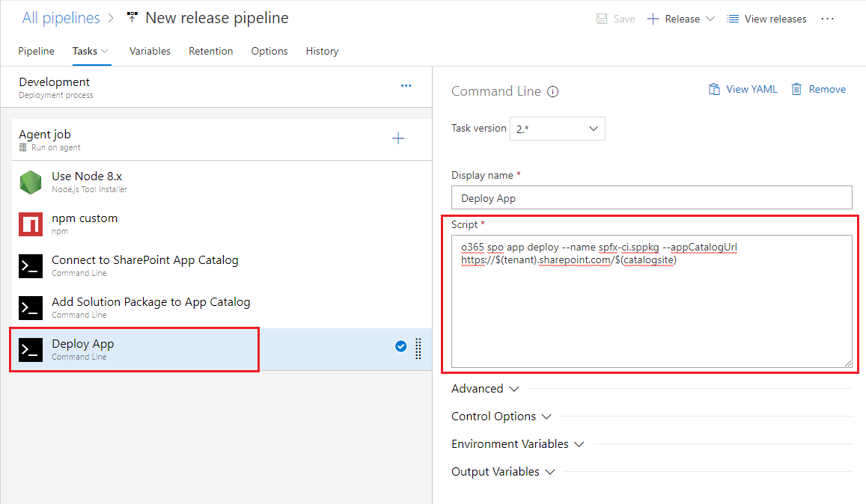Open the Development stage ellipsis menu

click(406, 86)
